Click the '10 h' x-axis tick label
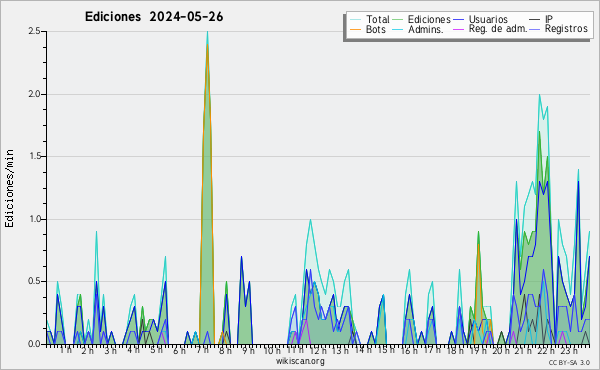The image size is (600, 370). tap(272, 350)
